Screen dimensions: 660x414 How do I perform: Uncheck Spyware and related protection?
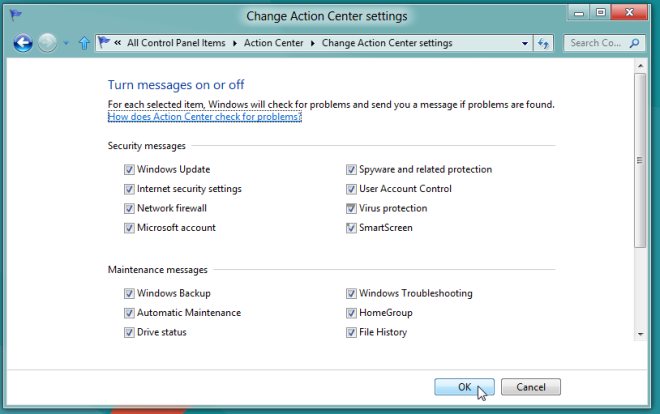tap(351, 170)
